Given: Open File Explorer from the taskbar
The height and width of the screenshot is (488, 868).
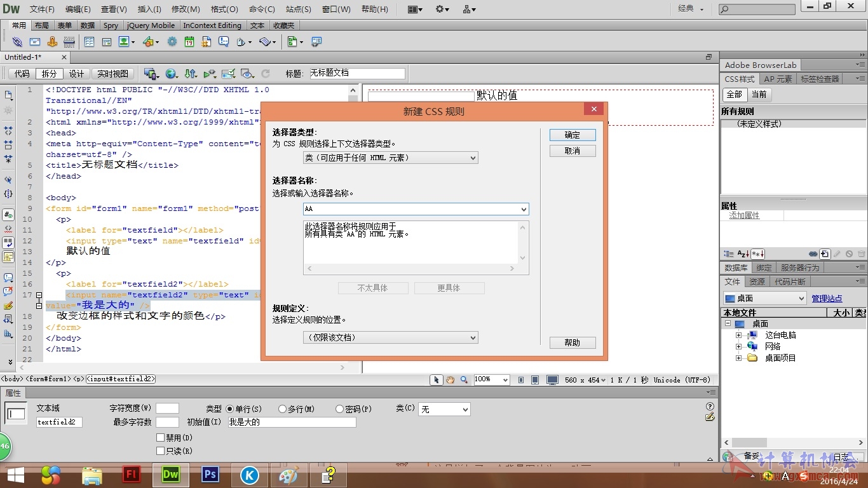Looking at the screenshot, I should pyautogui.click(x=92, y=475).
